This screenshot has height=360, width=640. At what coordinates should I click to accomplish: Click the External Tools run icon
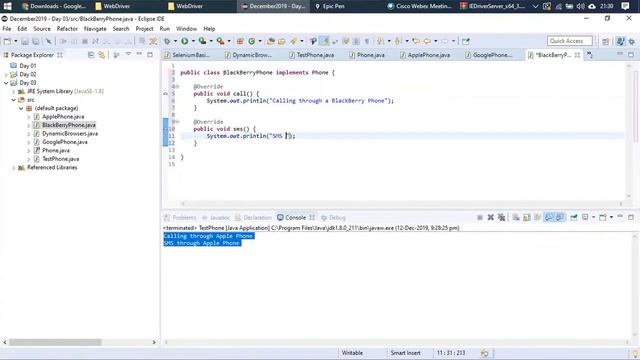pos(220,41)
